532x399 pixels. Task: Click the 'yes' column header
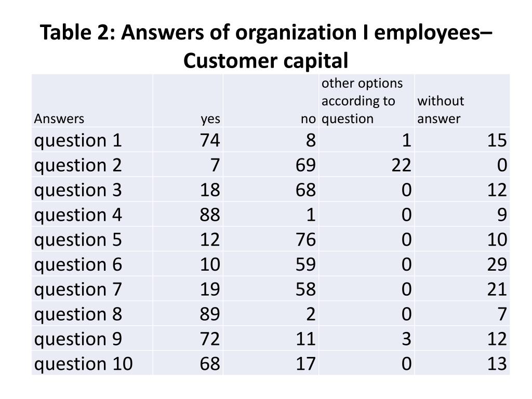[x=210, y=119]
